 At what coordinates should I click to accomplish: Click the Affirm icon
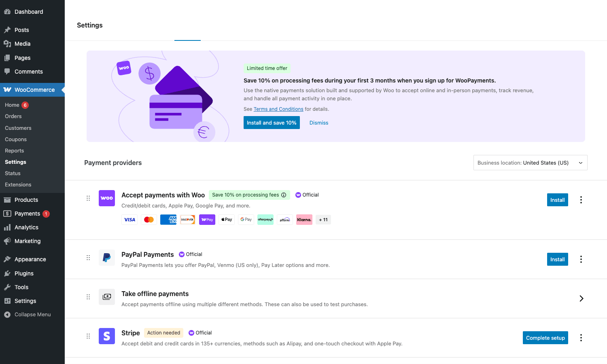285,220
